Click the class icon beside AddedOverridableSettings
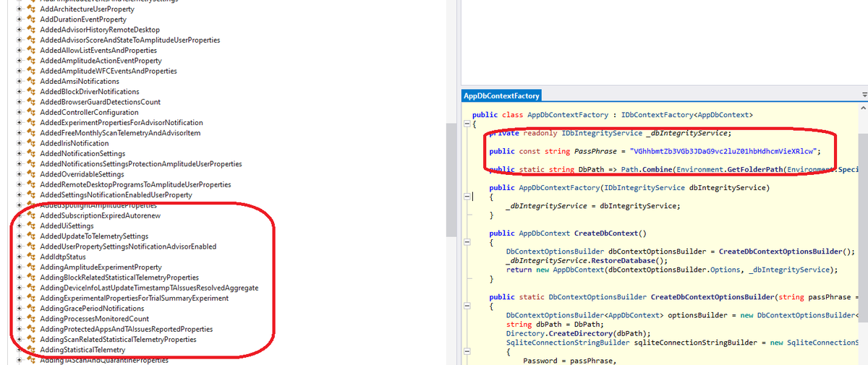This screenshot has width=868, height=365. click(30, 174)
